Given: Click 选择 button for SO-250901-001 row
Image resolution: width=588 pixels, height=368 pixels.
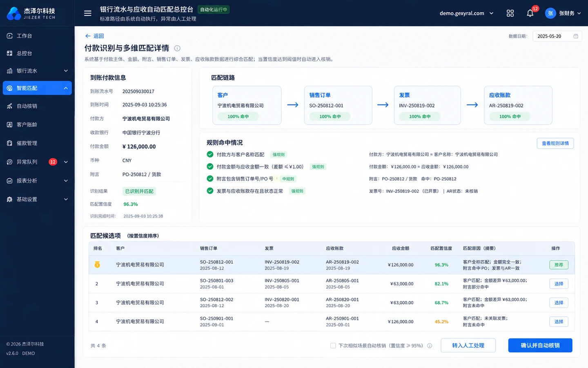Looking at the screenshot, I should click(559, 322).
